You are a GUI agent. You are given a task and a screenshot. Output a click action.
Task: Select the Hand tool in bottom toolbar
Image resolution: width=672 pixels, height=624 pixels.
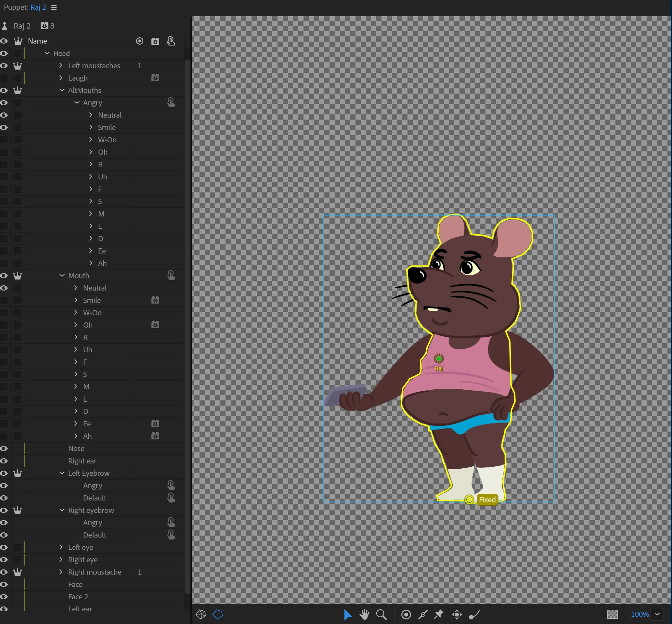364,614
